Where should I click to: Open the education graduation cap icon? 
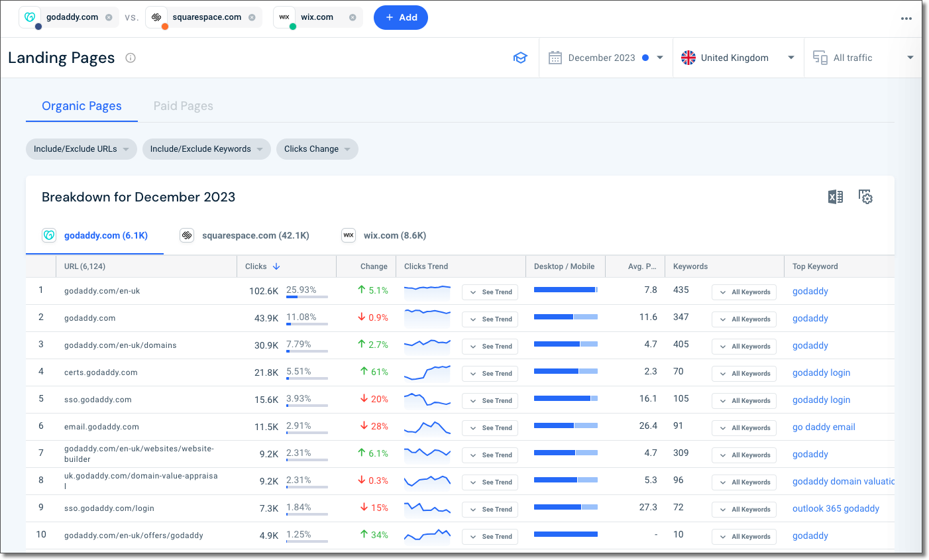pos(520,58)
